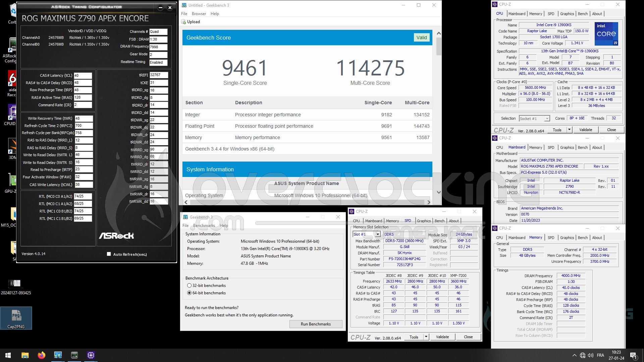Viewport: 644px width, 362px height.
Task: Click the Upload icon in Geekbench
Action: coord(183,22)
